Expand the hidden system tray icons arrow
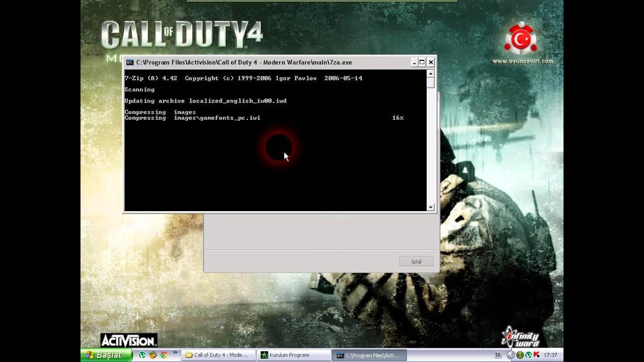 click(511, 355)
